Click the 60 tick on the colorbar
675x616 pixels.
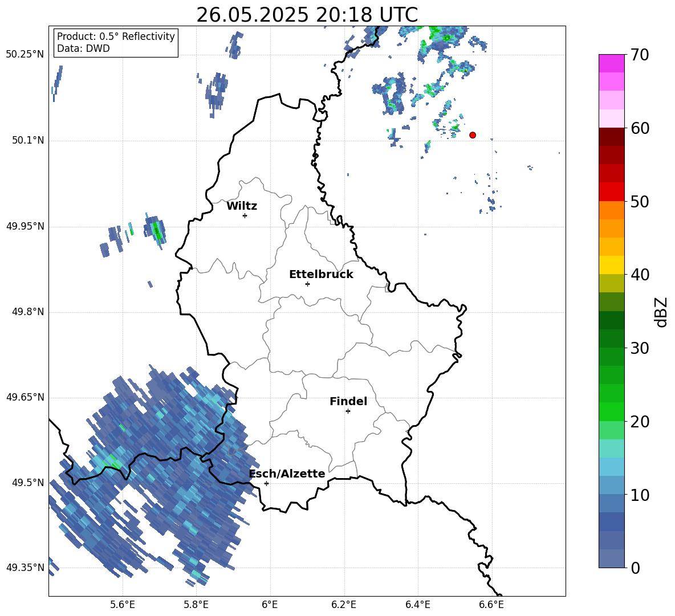[640, 128]
